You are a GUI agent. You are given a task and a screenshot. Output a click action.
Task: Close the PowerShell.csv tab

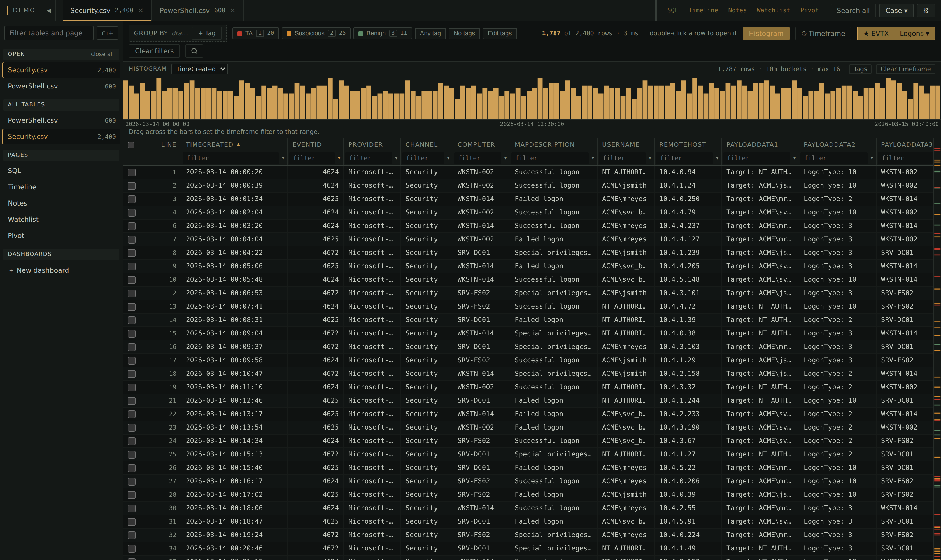[x=232, y=11]
